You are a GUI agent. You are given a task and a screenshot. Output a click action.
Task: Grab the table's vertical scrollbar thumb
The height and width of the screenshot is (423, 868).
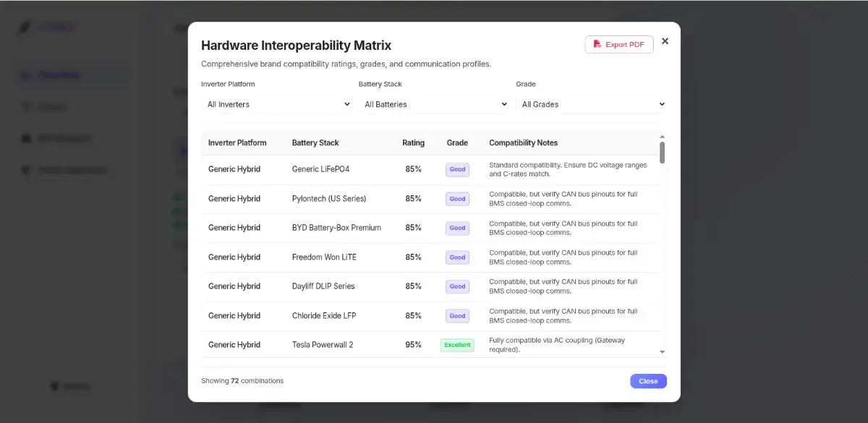662,153
